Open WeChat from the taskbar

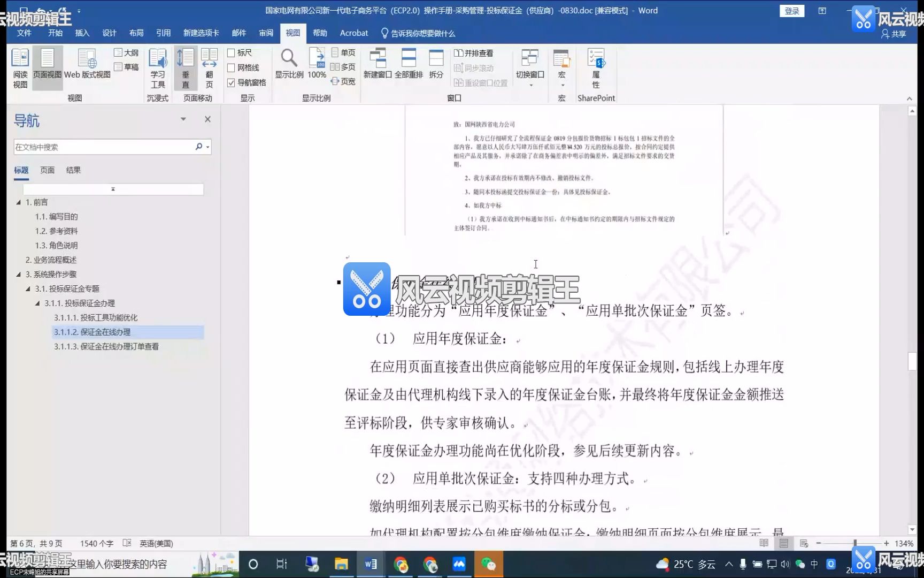(x=488, y=564)
